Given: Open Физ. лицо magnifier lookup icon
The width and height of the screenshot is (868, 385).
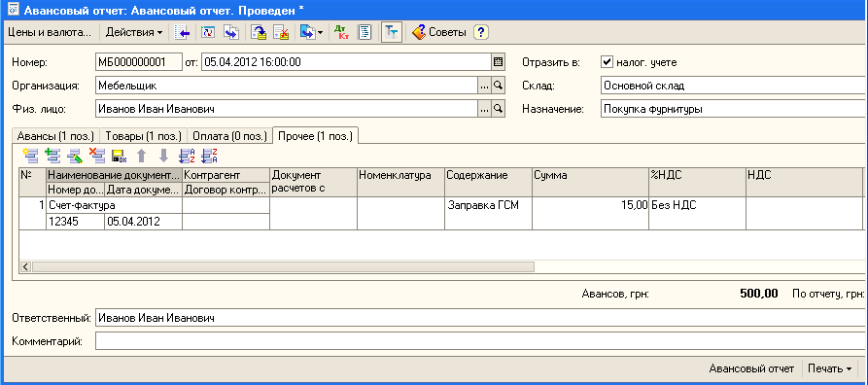Looking at the screenshot, I should pyautogui.click(x=499, y=109).
